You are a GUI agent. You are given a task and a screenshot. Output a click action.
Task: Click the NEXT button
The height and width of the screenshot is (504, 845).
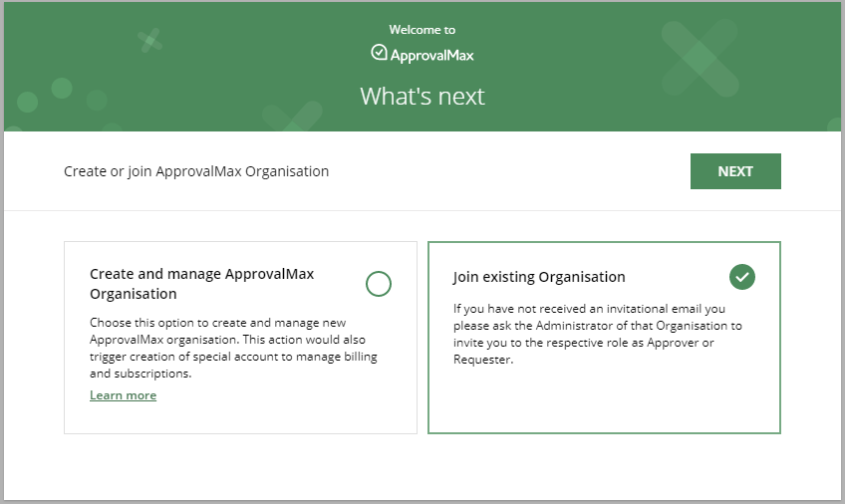(735, 171)
